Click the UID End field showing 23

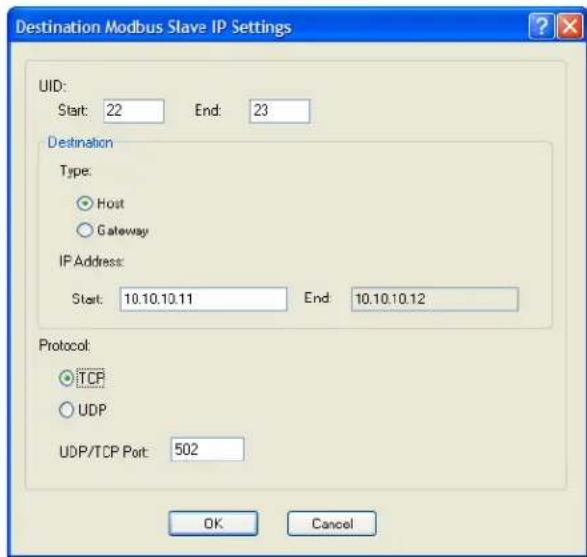point(280,111)
